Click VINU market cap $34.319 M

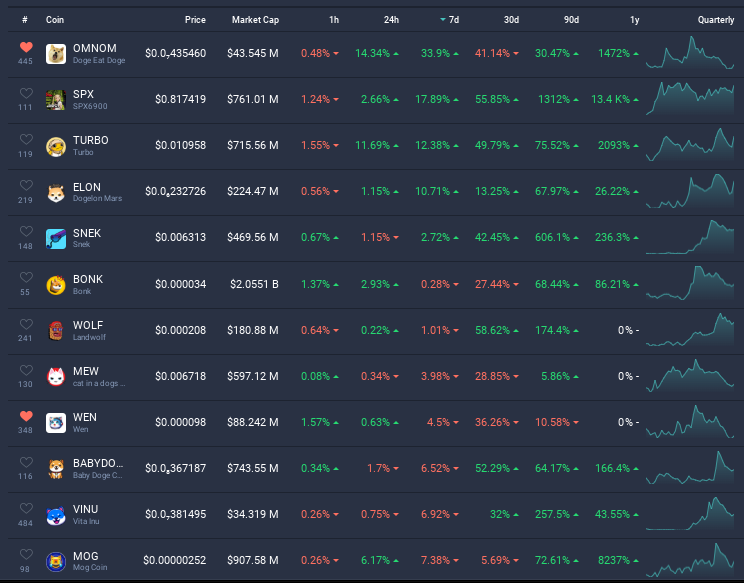tap(253, 514)
